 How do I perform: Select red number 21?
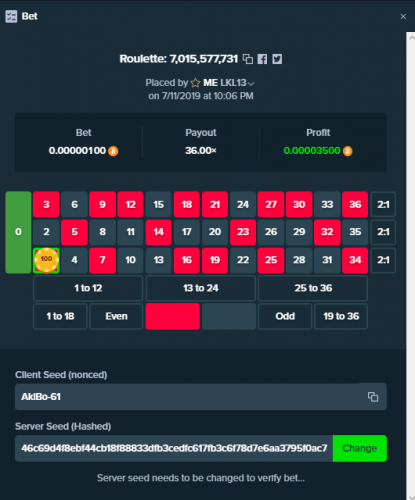[215, 204]
